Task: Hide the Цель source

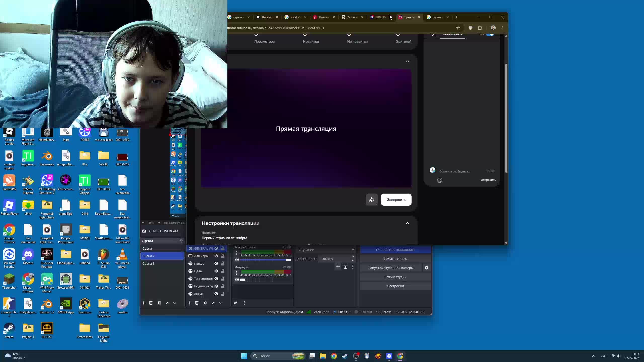Action: pyautogui.click(x=216, y=271)
